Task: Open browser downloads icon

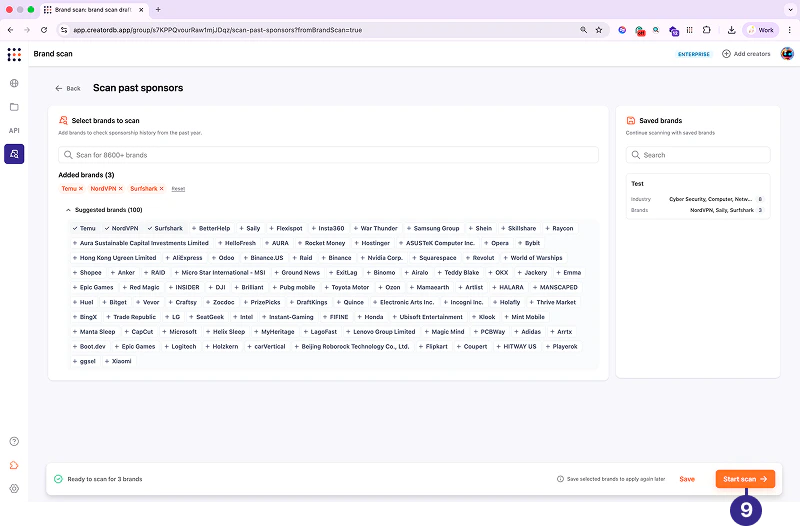Action: [731, 30]
